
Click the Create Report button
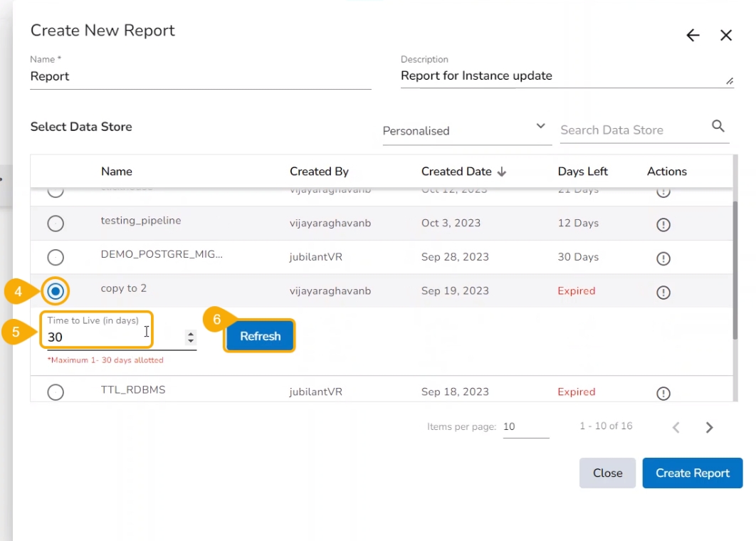point(692,473)
